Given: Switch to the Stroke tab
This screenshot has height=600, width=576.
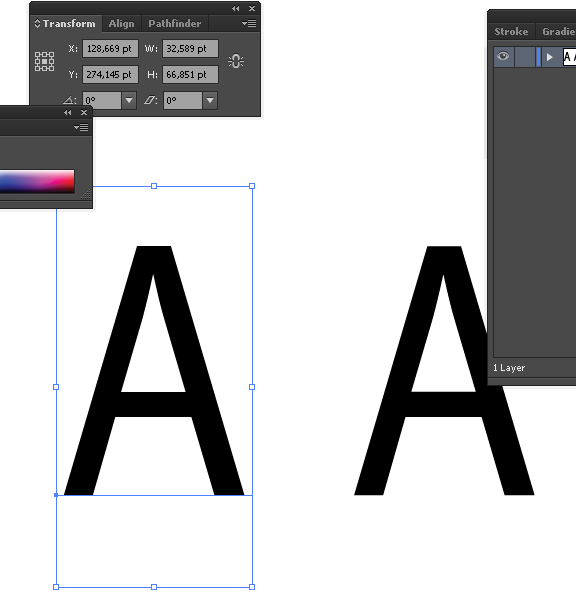Looking at the screenshot, I should 511,31.
